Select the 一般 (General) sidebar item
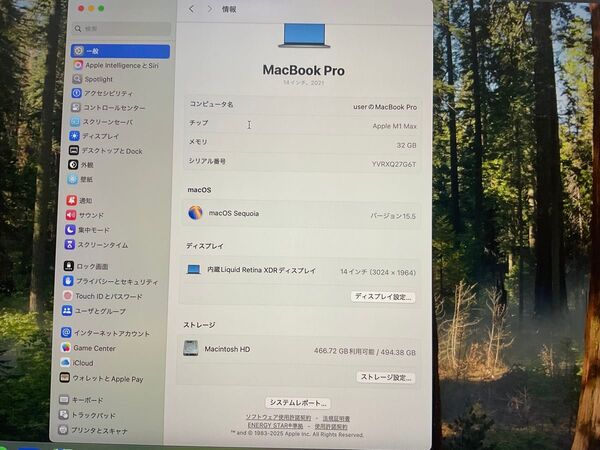600x450 pixels. tap(120, 51)
